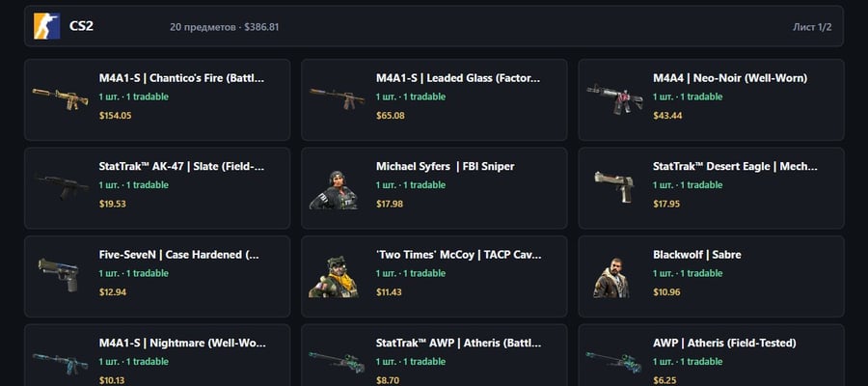
Task: Click the Лист 1/2 page indicator
Action: point(812,27)
